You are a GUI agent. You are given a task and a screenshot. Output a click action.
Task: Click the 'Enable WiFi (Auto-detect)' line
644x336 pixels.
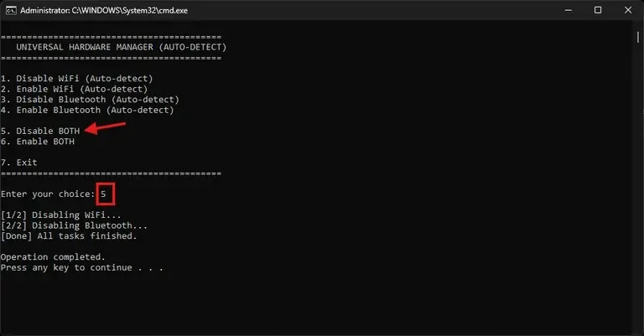coord(74,89)
